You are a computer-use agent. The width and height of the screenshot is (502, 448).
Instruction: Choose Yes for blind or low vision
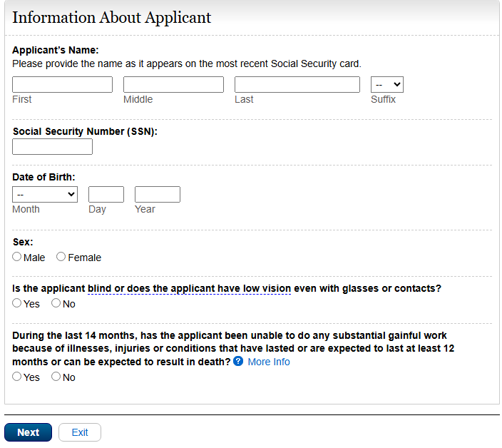pos(17,303)
